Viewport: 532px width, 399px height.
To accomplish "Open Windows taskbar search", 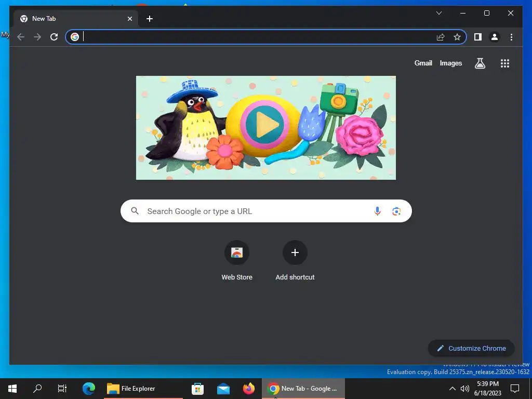I will (x=37, y=389).
